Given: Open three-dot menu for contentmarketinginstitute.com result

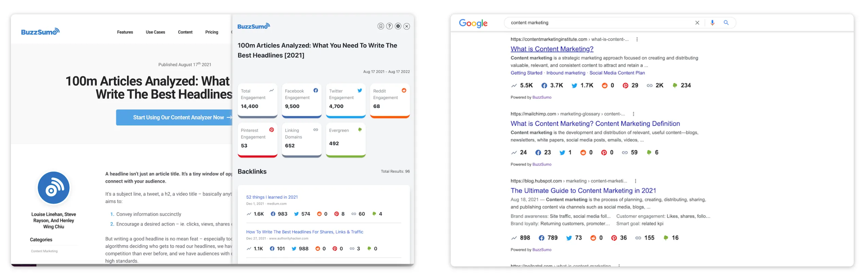Looking at the screenshot, I should point(637,39).
